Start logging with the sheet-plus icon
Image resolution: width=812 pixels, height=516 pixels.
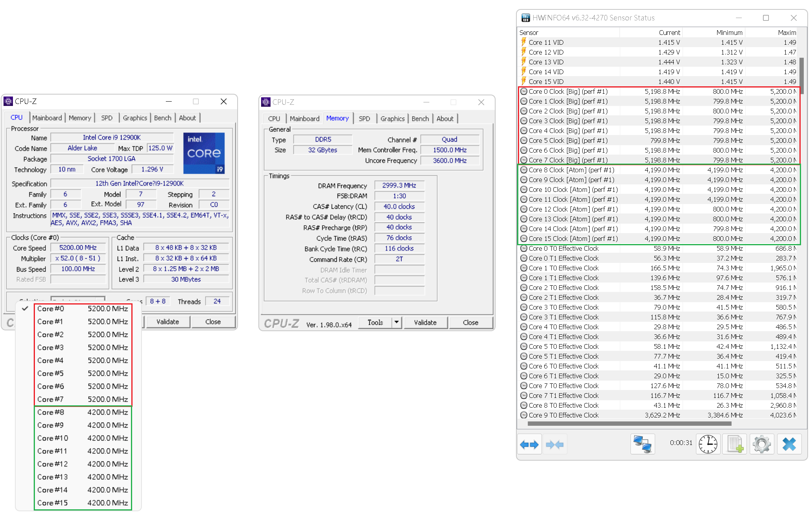point(735,445)
